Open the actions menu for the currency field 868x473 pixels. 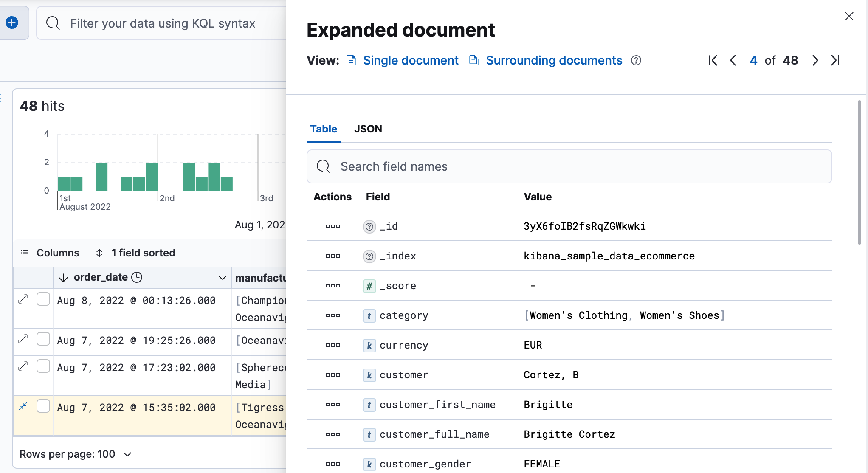(x=333, y=345)
